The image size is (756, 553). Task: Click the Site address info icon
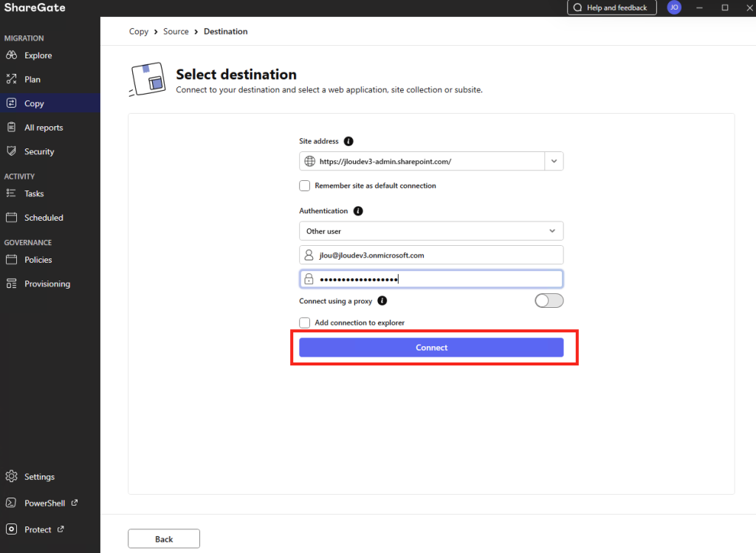click(x=348, y=141)
